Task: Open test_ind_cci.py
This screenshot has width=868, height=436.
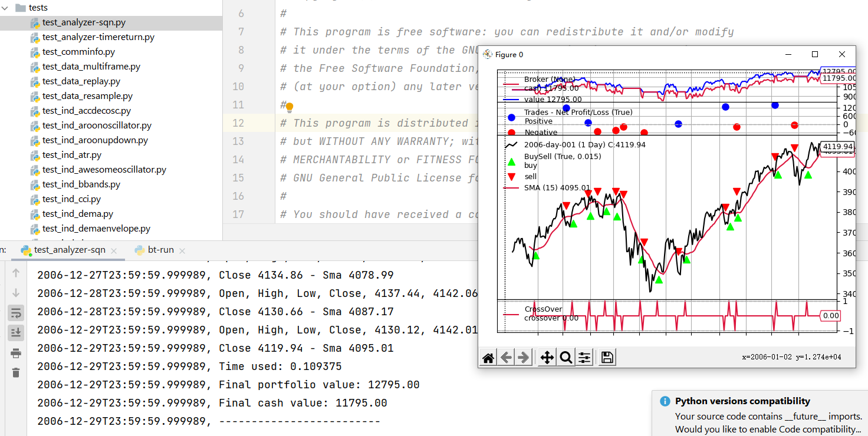Action: [71, 199]
